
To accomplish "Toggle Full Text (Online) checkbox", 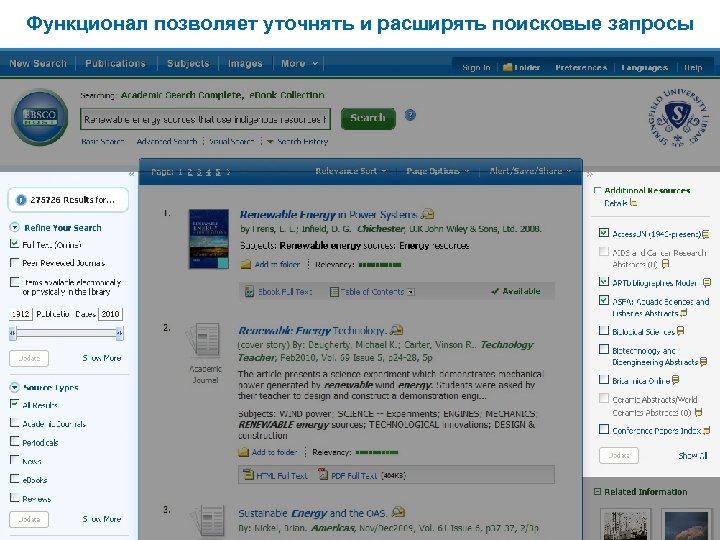I will pyautogui.click(x=15, y=244).
